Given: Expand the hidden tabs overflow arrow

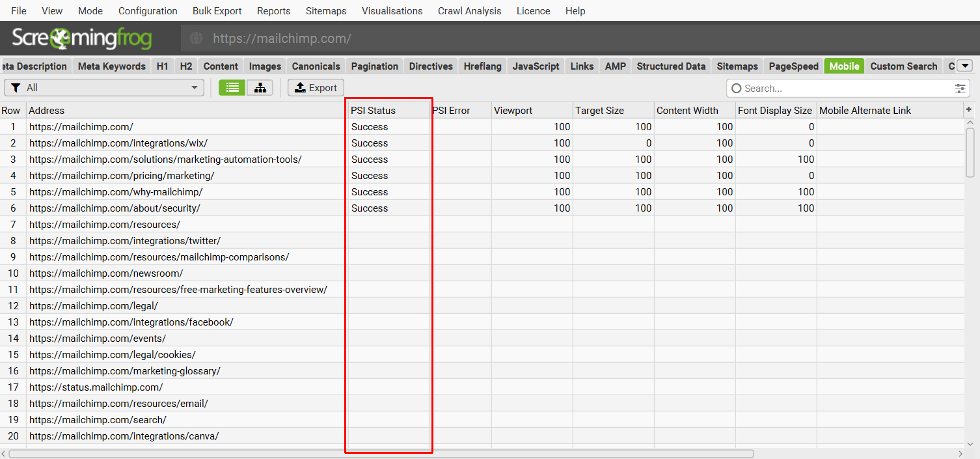Looking at the screenshot, I should pyautogui.click(x=965, y=66).
